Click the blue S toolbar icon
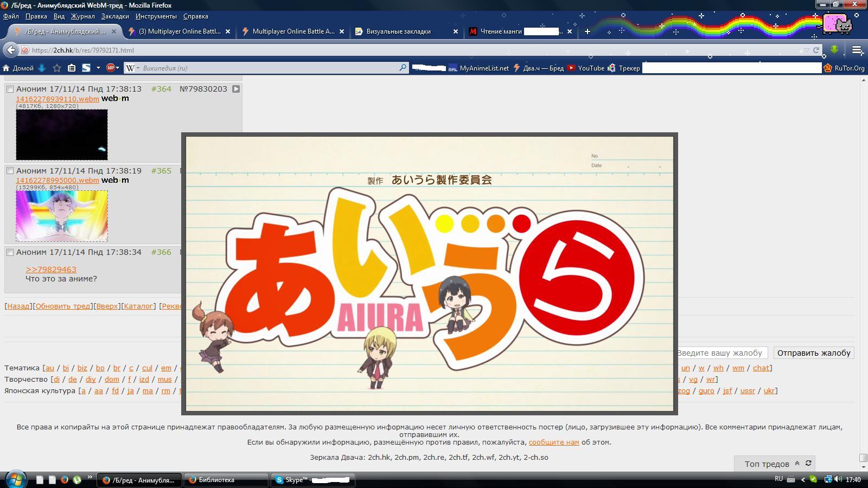 86,68
